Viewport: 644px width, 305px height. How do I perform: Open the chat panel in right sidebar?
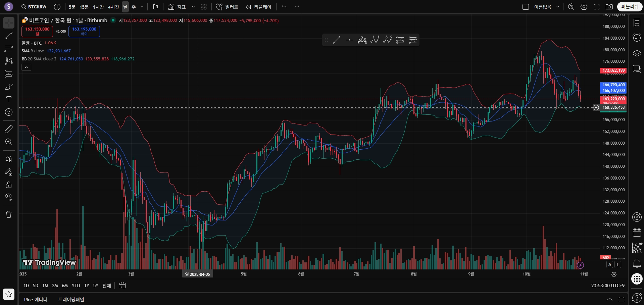[x=637, y=69]
